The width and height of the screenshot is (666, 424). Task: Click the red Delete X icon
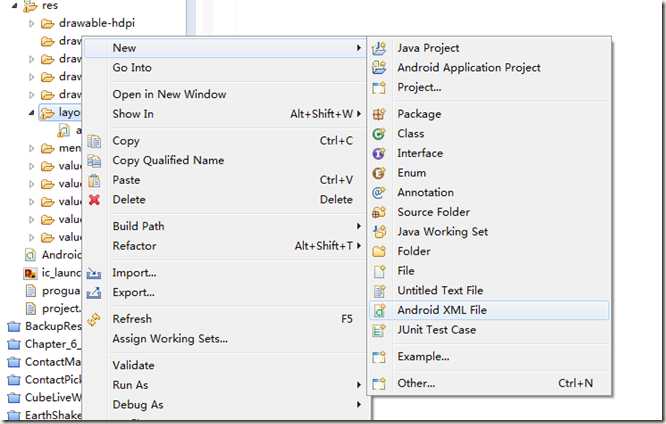tap(94, 200)
